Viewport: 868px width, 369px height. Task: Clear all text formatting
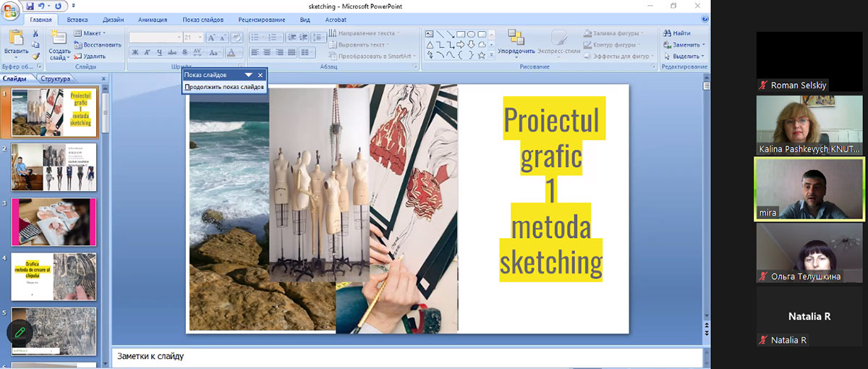(x=237, y=38)
